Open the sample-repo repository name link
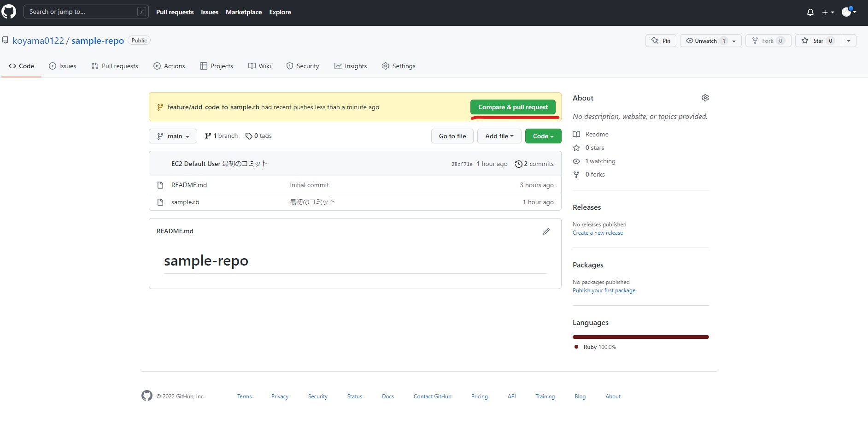Screen dimensions: 868x426 98,41
